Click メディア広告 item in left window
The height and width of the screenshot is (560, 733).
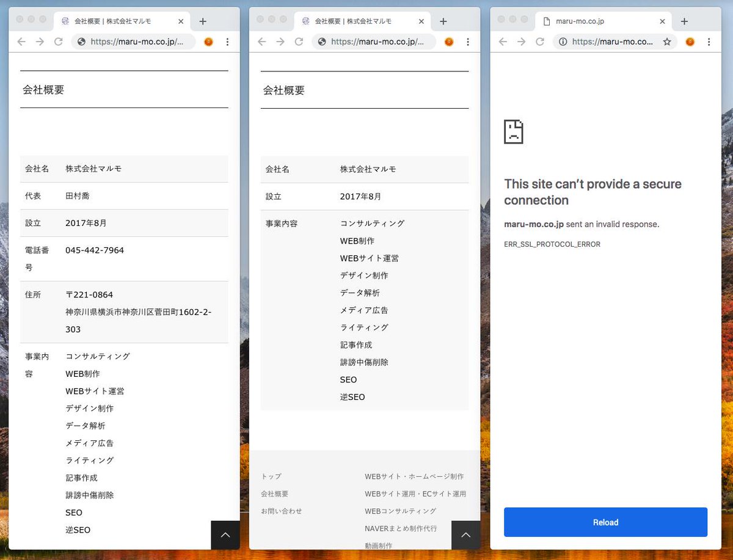[89, 443]
